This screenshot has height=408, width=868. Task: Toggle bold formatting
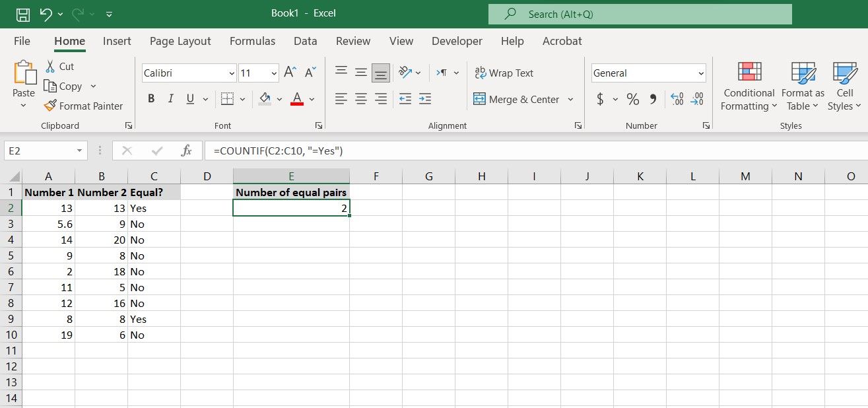tap(150, 98)
